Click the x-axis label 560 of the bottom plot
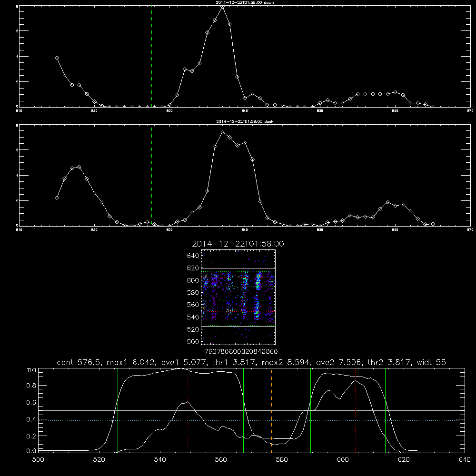The width and height of the screenshot is (476, 476). point(221,460)
